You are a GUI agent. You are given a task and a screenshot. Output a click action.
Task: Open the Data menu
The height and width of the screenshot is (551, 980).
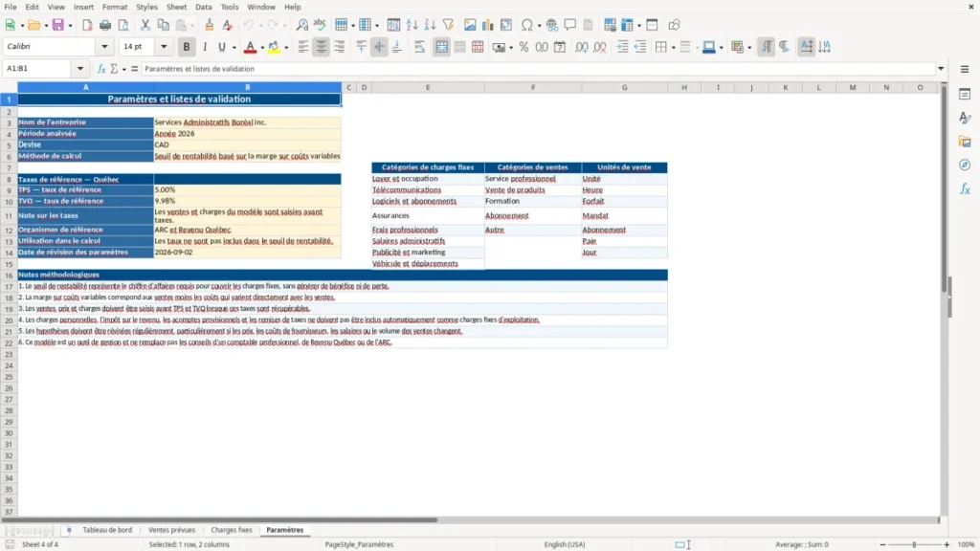203,7
